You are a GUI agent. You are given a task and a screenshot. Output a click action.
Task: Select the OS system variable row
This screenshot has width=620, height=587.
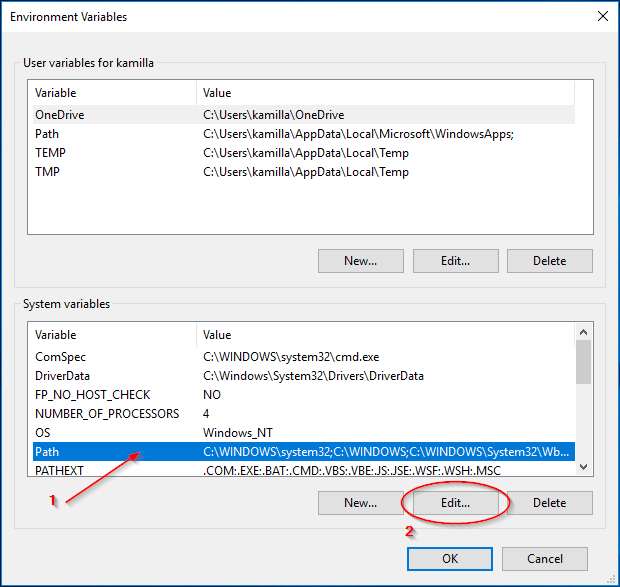(x=42, y=433)
